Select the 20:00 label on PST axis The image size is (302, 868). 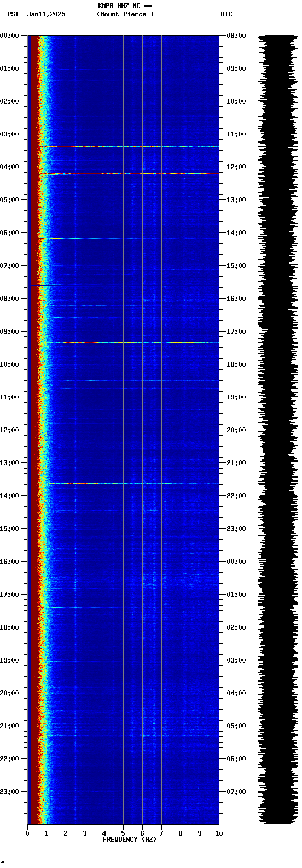click(x=10, y=693)
